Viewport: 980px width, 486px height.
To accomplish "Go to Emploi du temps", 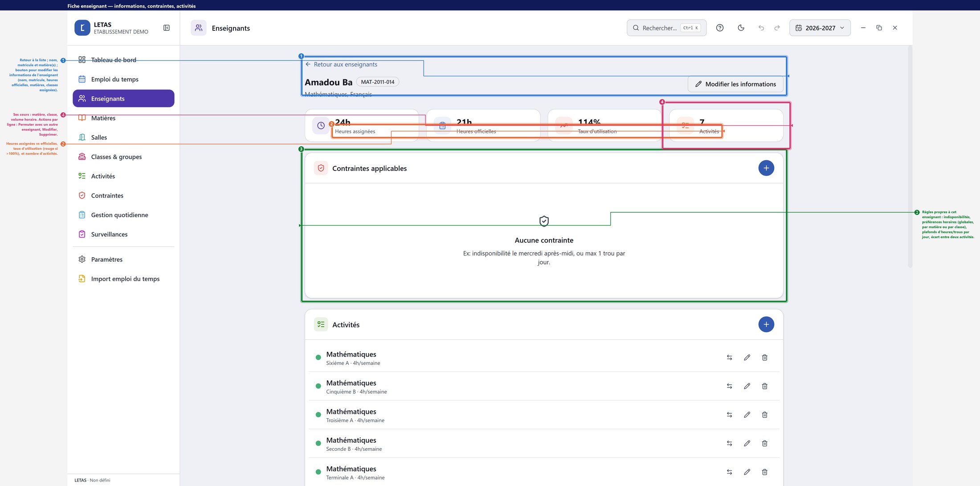I will [123, 79].
